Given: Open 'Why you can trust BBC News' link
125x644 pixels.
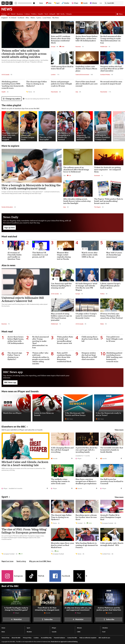Looking at the screenshot, I should pos(40,561).
